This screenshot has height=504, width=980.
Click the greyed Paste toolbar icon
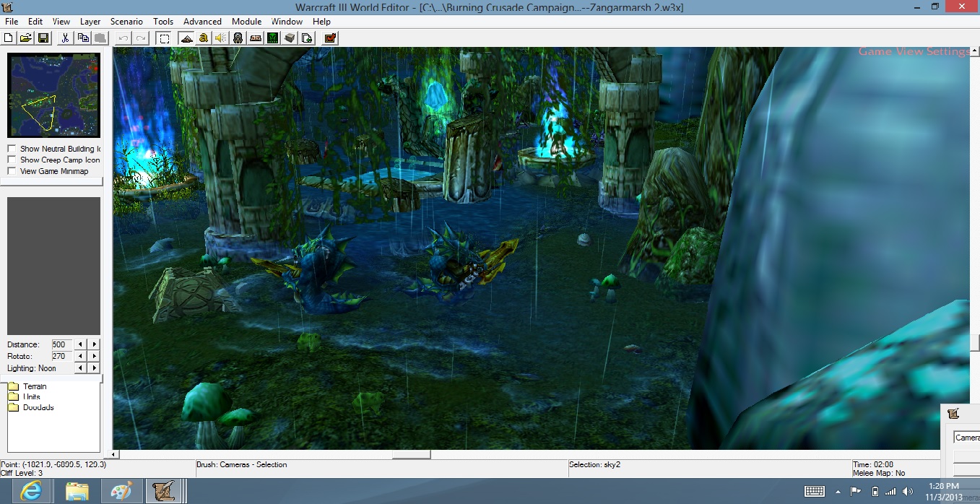tap(100, 38)
